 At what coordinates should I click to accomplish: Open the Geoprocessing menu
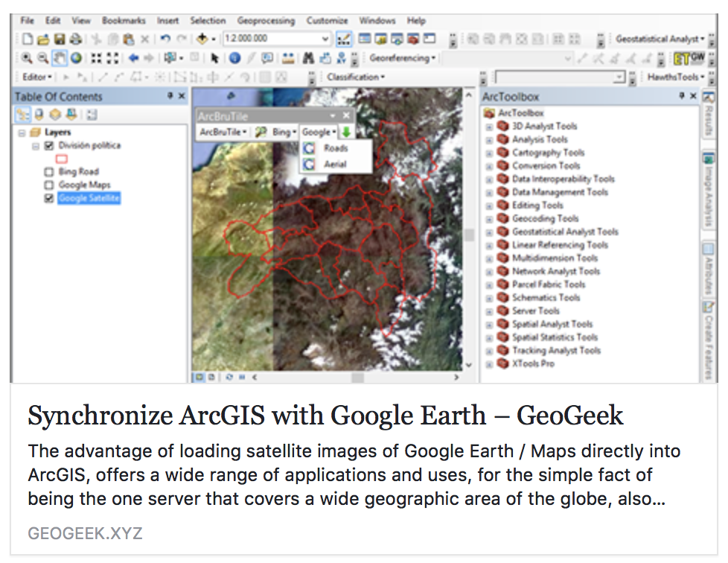(266, 20)
